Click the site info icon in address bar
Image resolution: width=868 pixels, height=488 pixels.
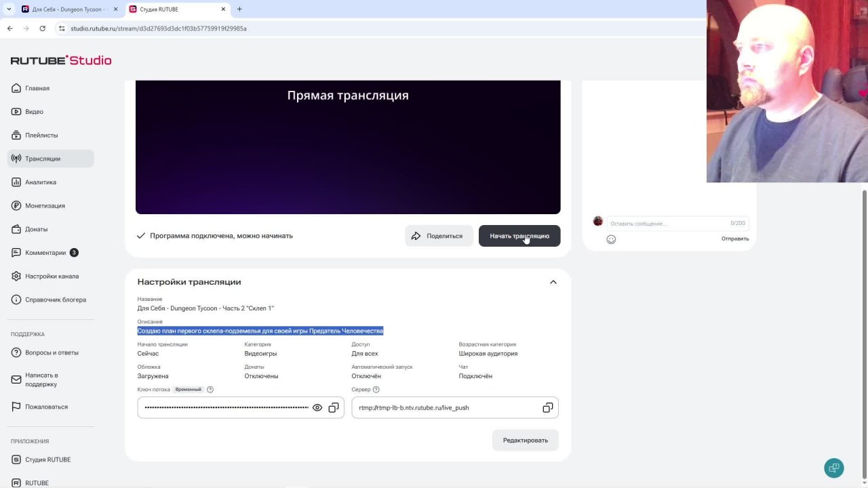[62, 28]
